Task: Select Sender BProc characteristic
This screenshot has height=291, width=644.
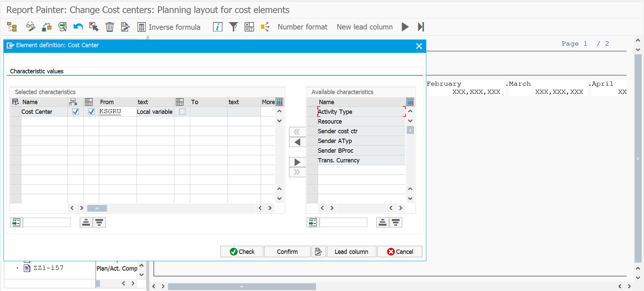Action: (361, 150)
